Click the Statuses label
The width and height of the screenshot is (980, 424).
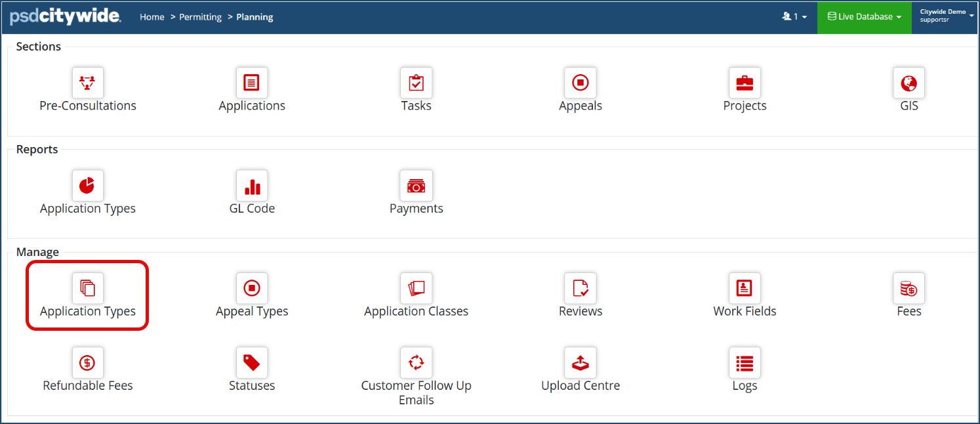[x=252, y=386]
